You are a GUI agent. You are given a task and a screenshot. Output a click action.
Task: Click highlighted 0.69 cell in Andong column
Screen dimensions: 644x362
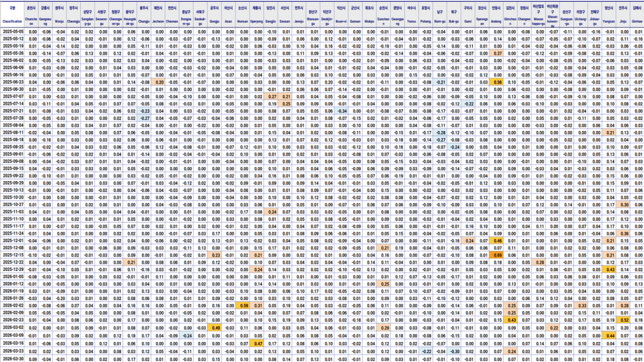coord(497,255)
